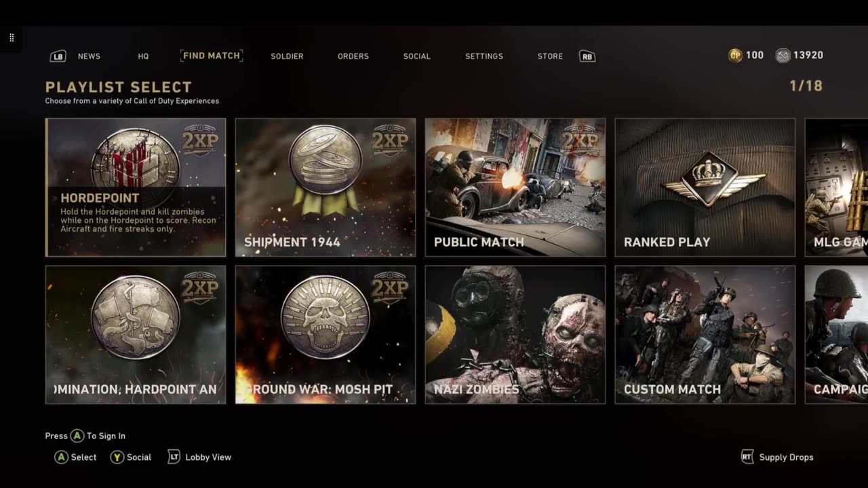Click the LT trigger icon for Lobby View
Viewport: 868px width, 488px height.
coord(174,457)
